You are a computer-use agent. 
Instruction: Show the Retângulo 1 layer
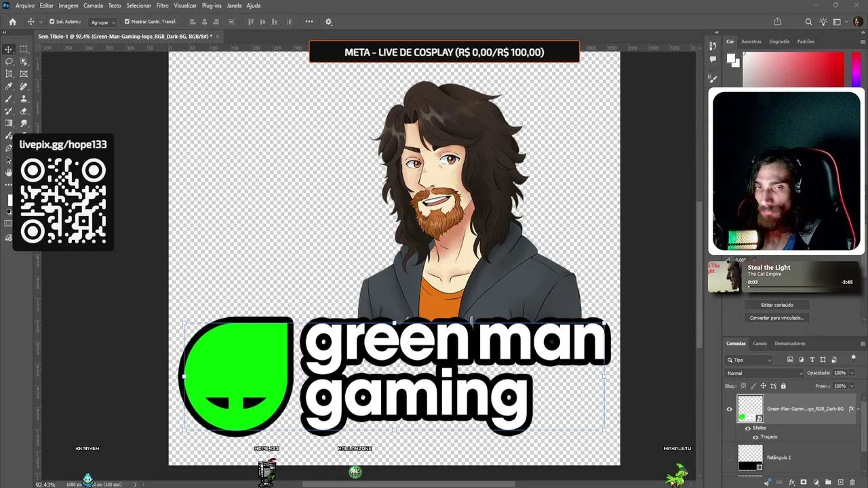(730, 457)
